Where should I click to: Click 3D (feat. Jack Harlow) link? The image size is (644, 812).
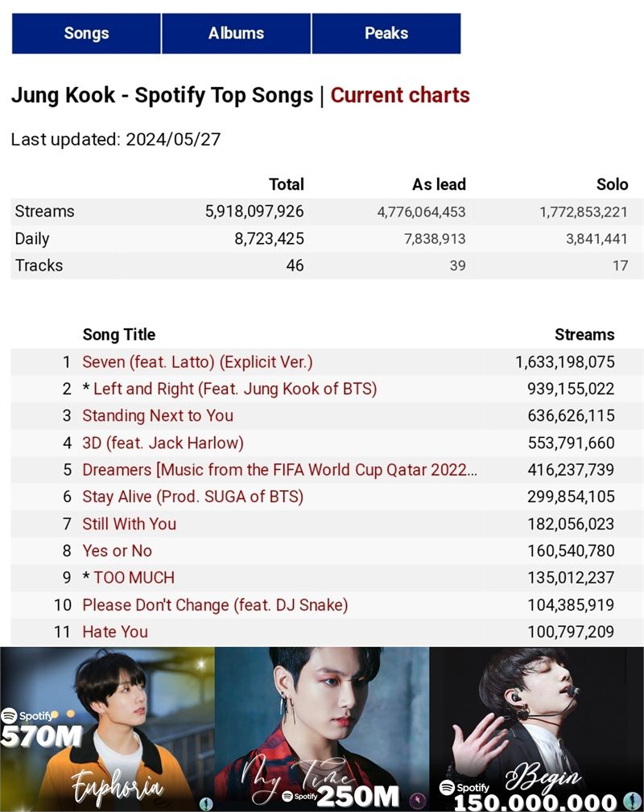pyautogui.click(x=163, y=443)
